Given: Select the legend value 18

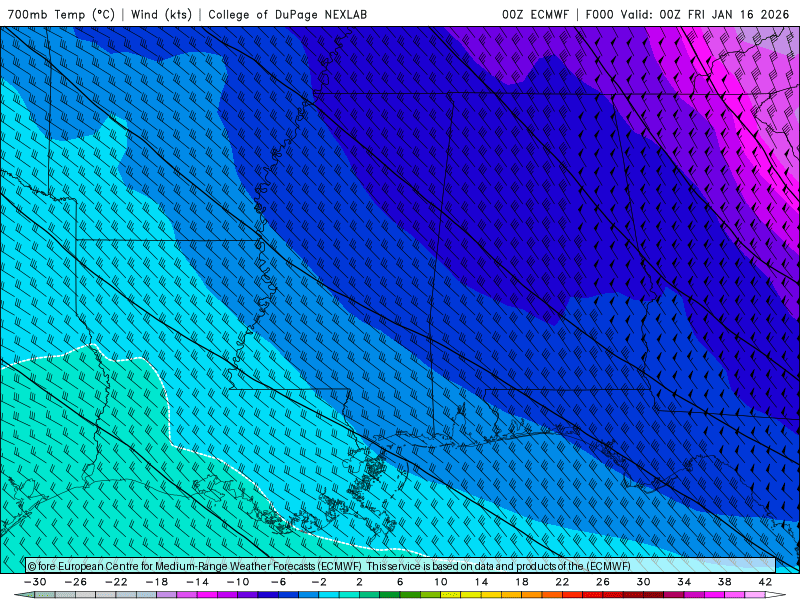Looking at the screenshot, I should pyautogui.click(x=522, y=582).
